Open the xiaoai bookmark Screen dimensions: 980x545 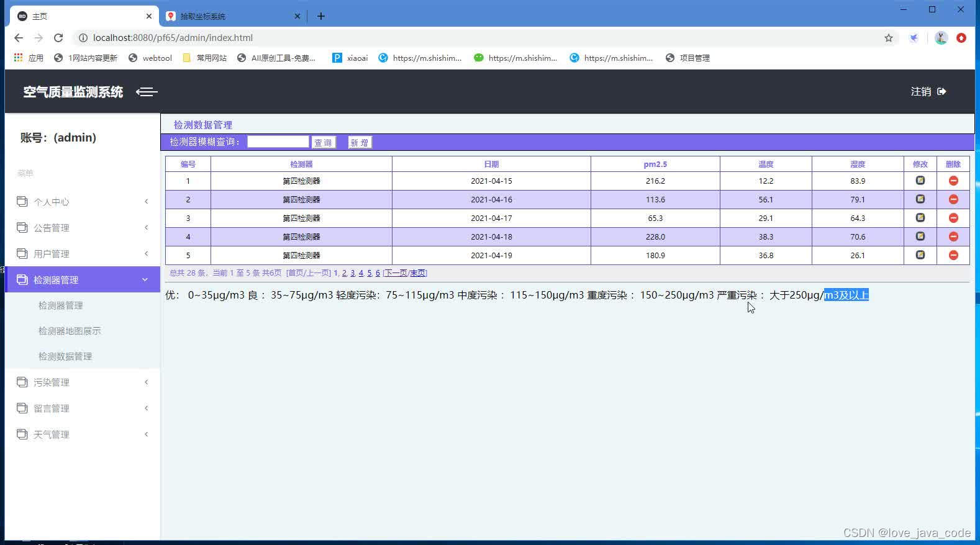[350, 58]
